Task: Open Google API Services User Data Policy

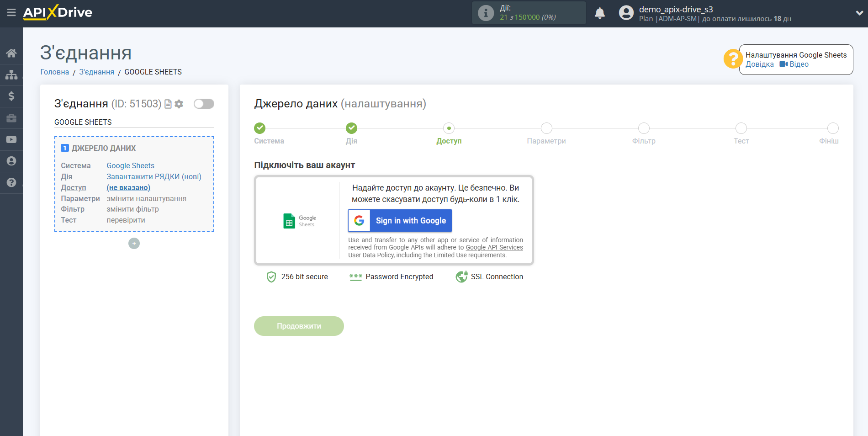Action: [435, 251]
